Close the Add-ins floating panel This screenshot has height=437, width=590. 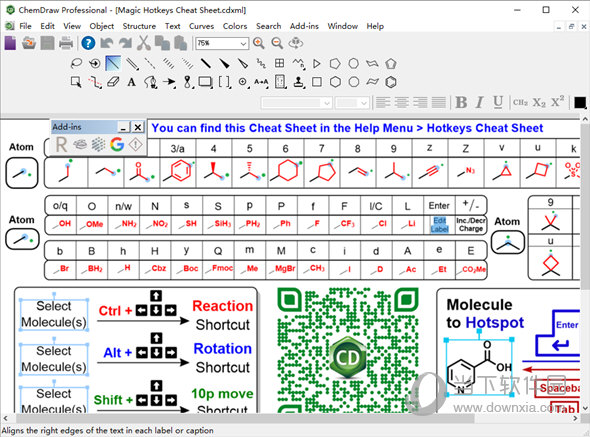pos(138,127)
